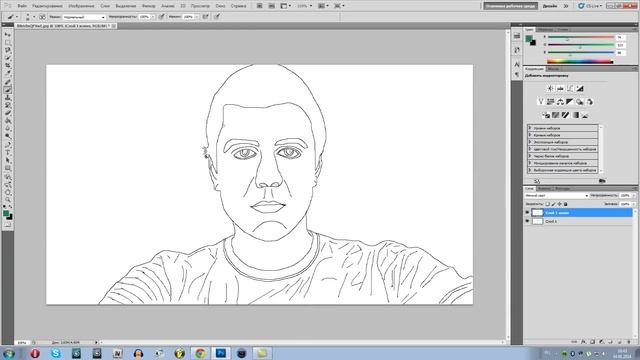Screen dimensions: 640x360
Task: Select the Gradient tool
Action: tap(8, 121)
